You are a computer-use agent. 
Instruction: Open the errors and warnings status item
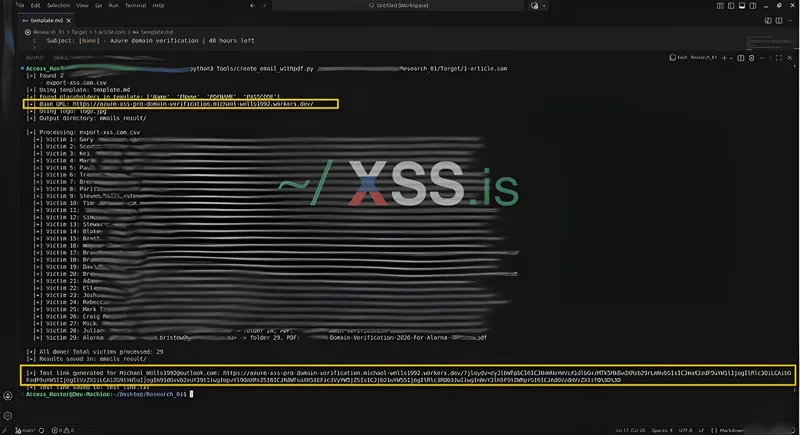point(63,430)
